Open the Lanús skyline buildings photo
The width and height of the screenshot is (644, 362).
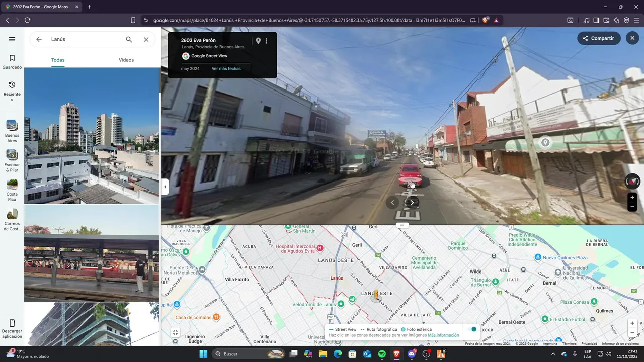pos(92,136)
